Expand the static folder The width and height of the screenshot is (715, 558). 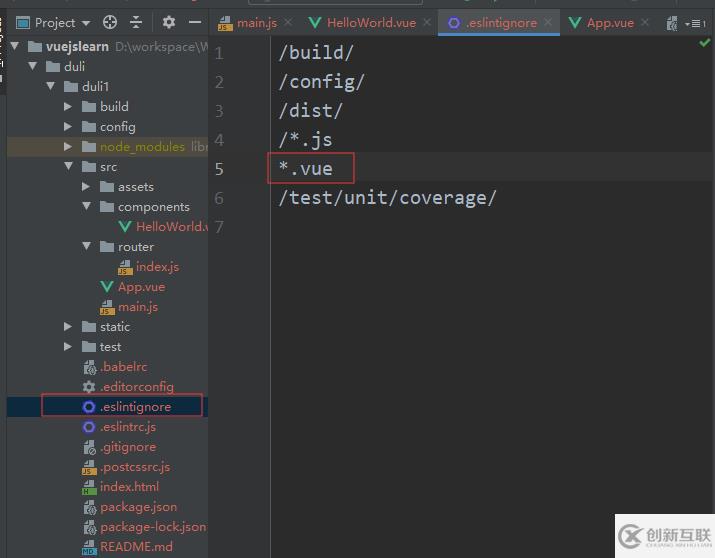click(x=68, y=327)
